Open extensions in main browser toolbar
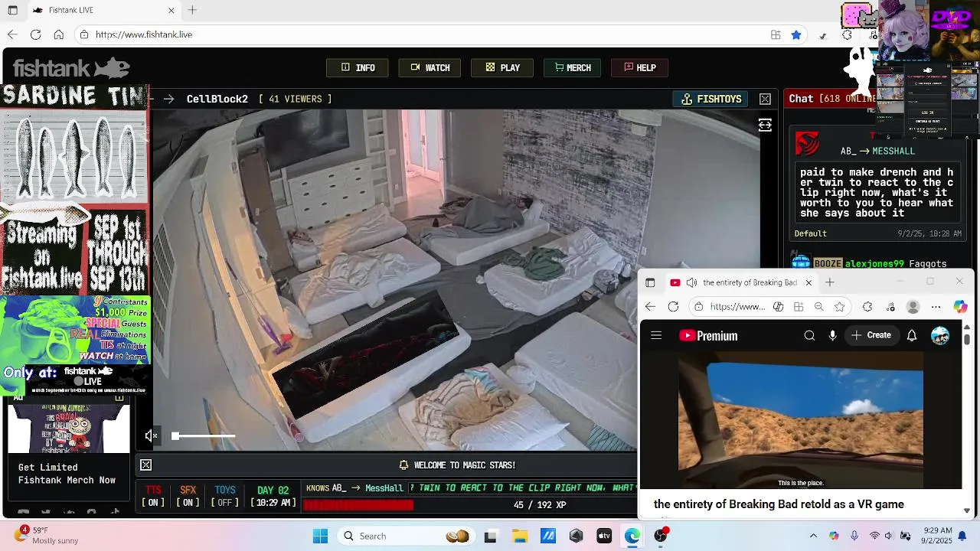Image resolution: width=980 pixels, height=551 pixels. (x=847, y=34)
